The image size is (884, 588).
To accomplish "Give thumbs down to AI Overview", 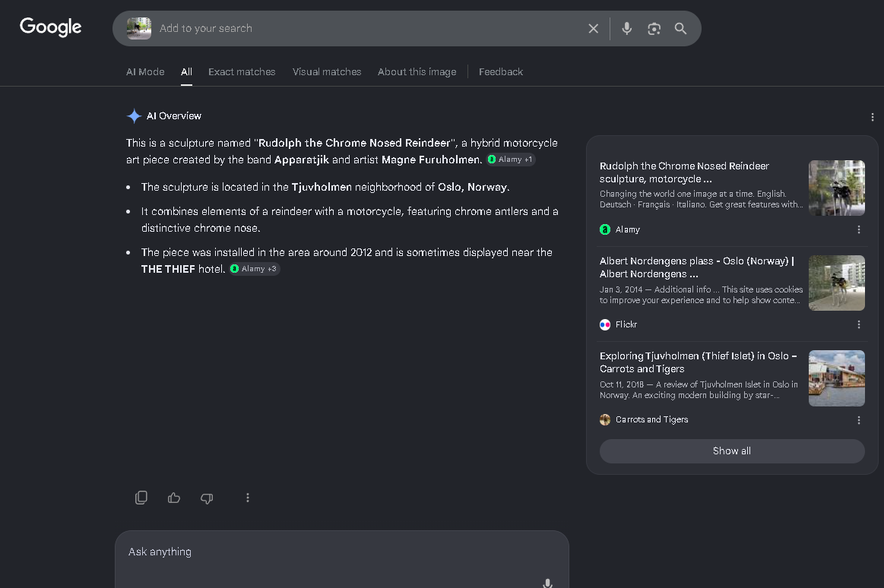I will (x=207, y=498).
